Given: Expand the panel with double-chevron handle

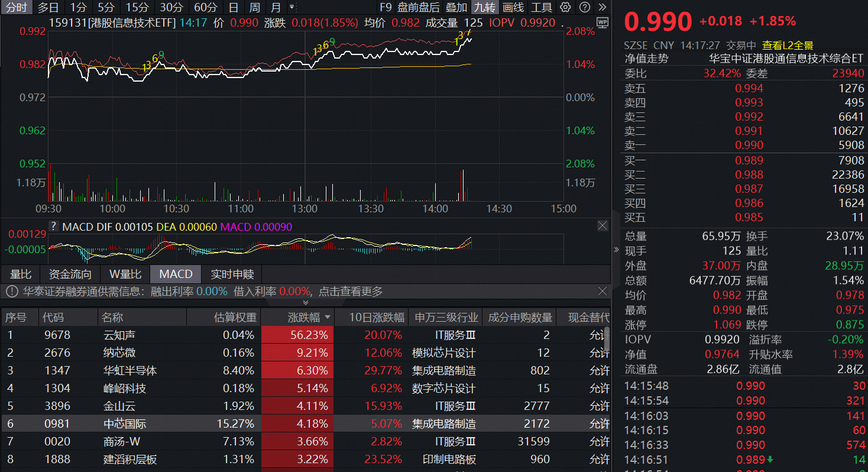Looking at the screenshot, I should tap(306, 302).
